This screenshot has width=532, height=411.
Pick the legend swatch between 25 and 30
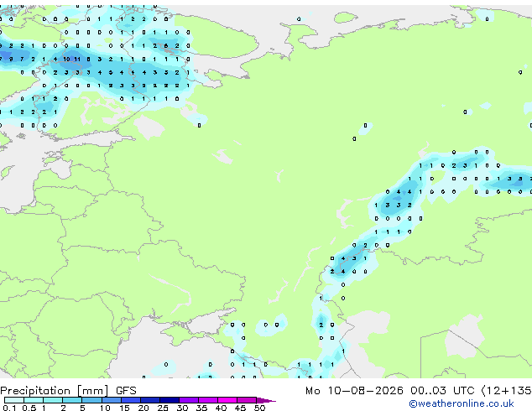(x=170, y=400)
